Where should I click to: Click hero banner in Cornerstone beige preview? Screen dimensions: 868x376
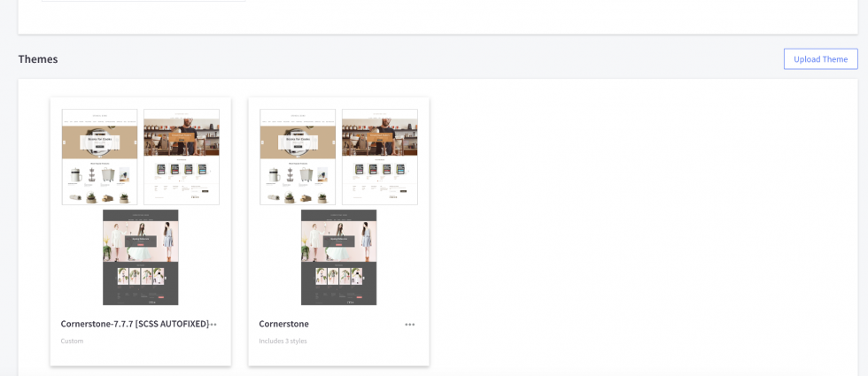[298, 142]
